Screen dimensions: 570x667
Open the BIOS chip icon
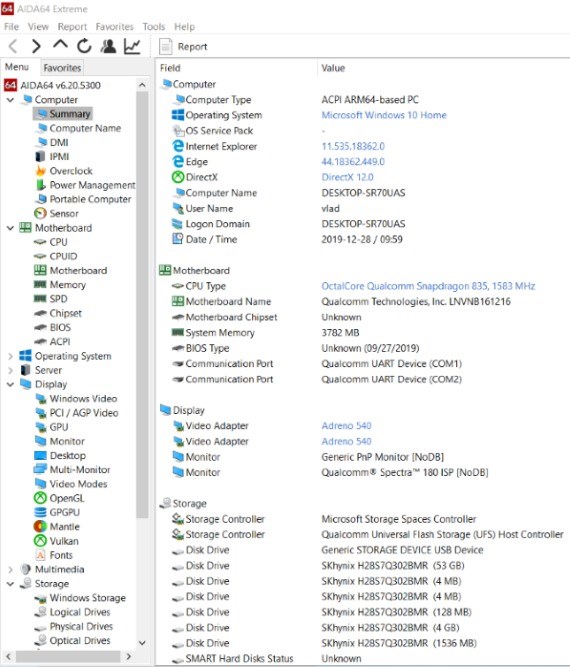coord(40,327)
